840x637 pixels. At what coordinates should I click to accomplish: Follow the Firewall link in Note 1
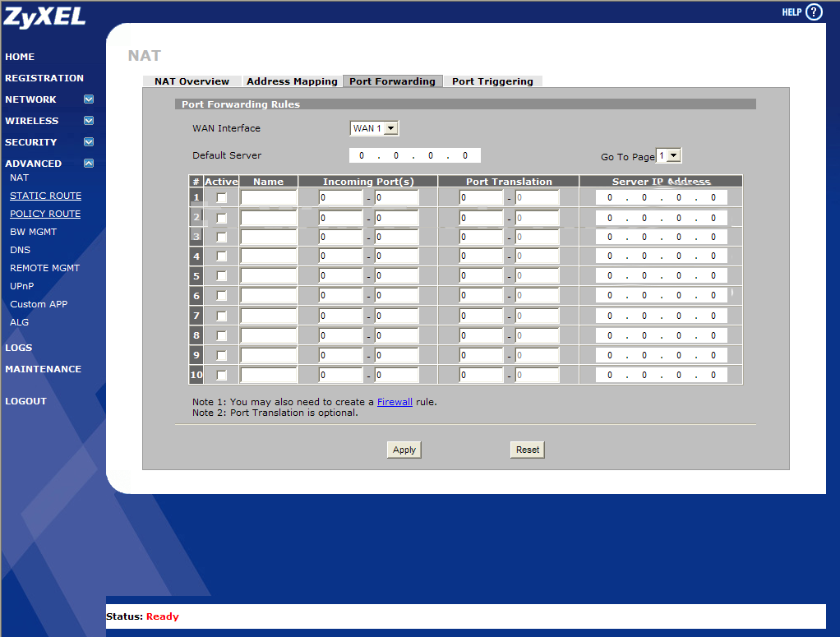pos(395,402)
